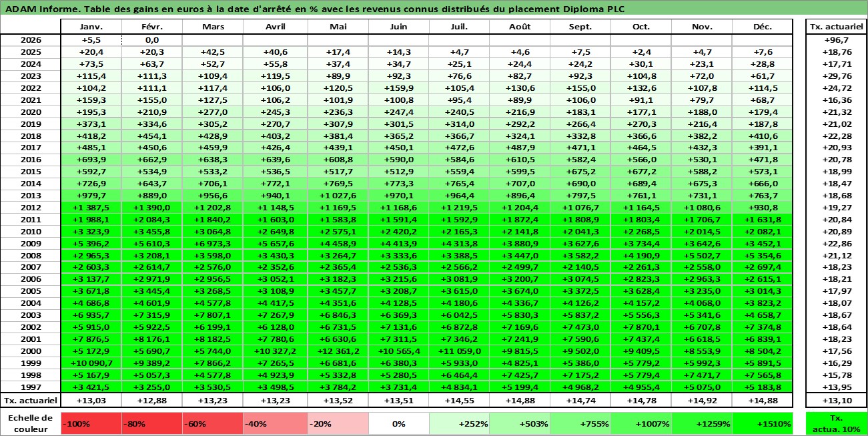868x436 pixels.
Task: Select the '+487,9' cell in Août 2017
Action: click(520, 148)
